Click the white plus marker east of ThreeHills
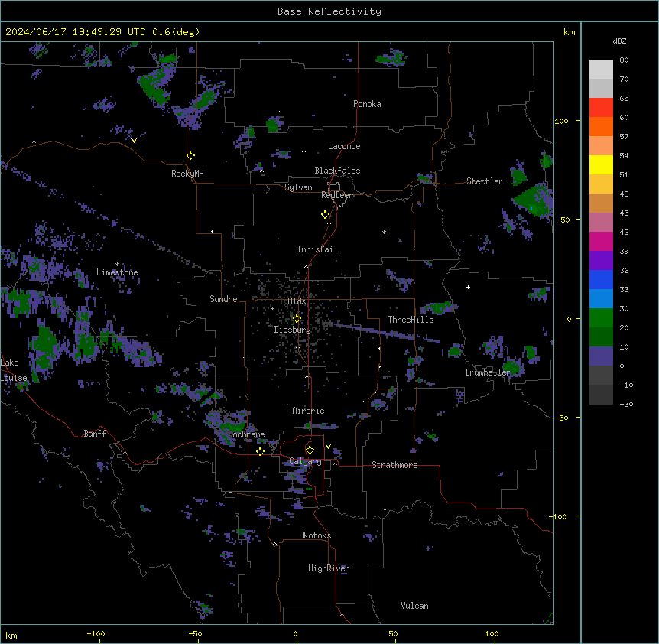 [468, 287]
